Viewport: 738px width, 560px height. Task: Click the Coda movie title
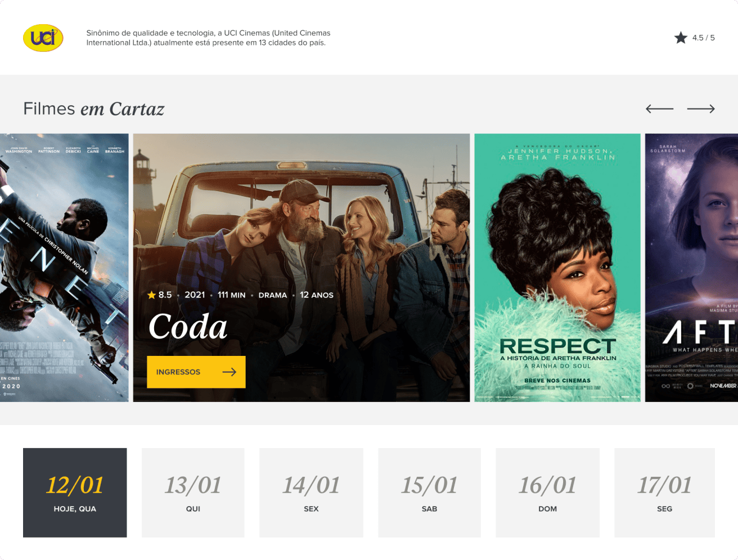point(188,327)
